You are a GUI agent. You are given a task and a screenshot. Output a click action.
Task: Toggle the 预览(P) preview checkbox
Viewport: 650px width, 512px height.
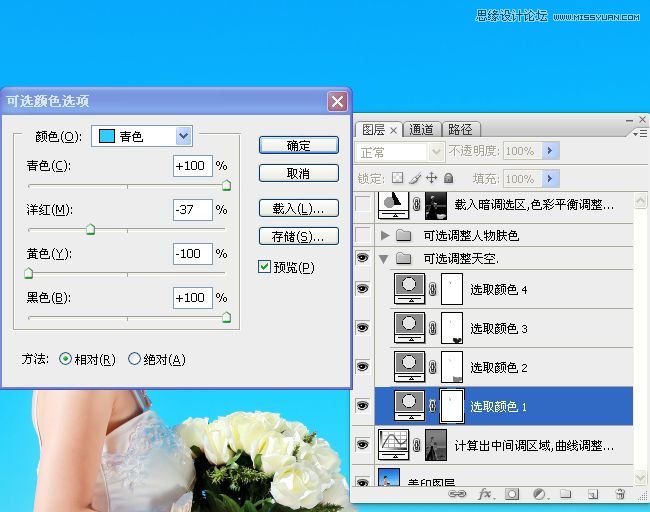(264, 267)
